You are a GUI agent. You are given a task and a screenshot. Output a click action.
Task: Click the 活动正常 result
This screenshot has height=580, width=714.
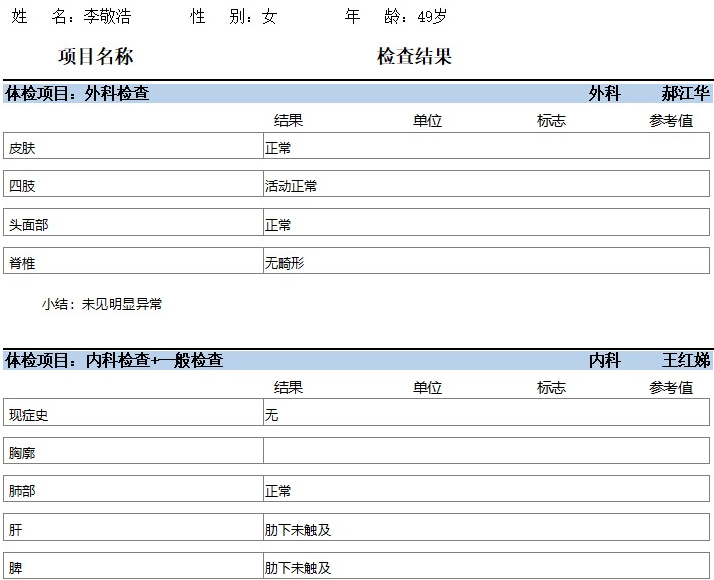click(291, 186)
